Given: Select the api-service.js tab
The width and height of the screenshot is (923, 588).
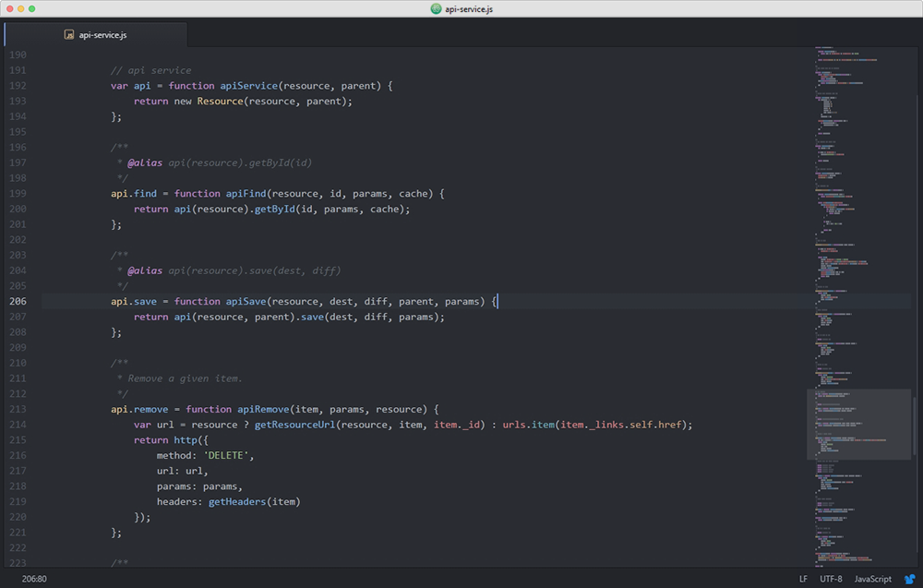Looking at the screenshot, I should pos(95,35).
